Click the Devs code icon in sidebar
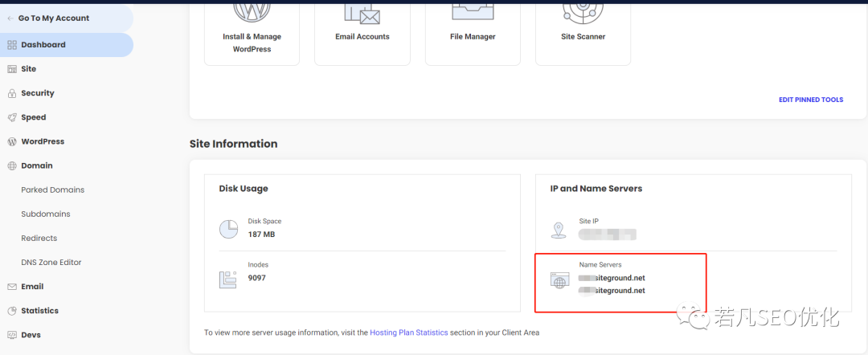Screen dimensions: 868x355 click(12, 335)
